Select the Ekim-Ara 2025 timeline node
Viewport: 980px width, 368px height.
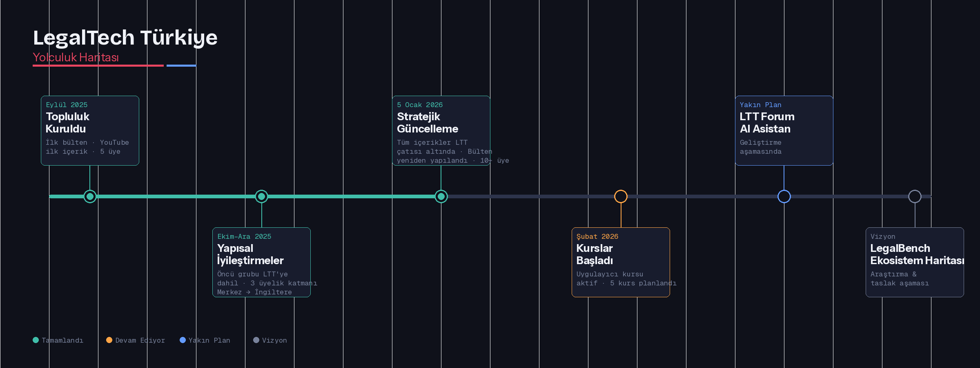261,197
